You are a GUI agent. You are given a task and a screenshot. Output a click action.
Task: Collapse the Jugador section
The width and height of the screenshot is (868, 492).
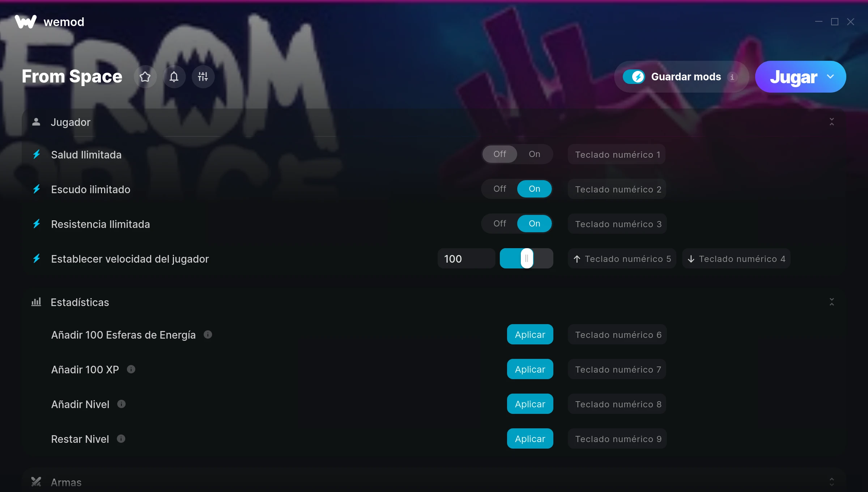coord(832,122)
